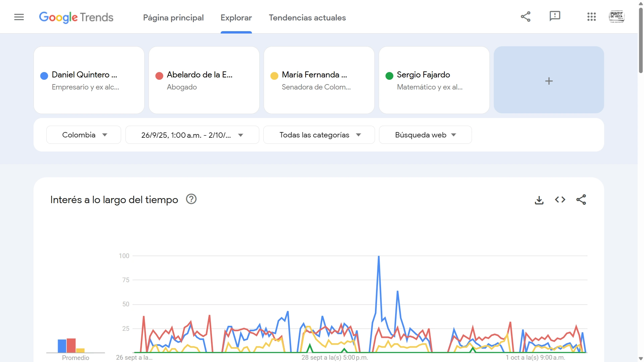
Task: Expand the Colombia country dropdown
Action: click(84, 135)
